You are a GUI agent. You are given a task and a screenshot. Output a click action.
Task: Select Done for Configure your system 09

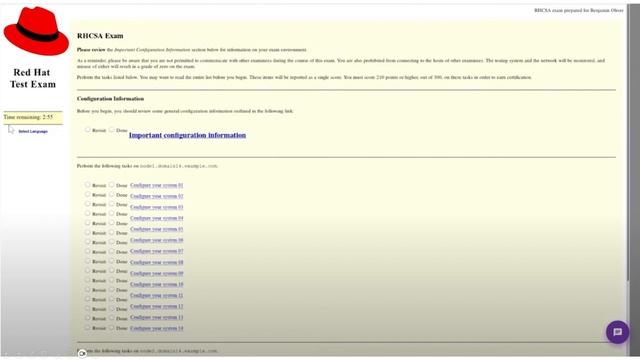[x=111, y=261]
